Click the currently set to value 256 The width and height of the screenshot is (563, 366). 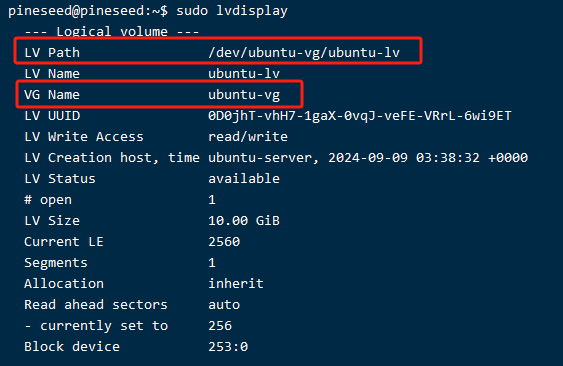pyautogui.click(x=220, y=326)
